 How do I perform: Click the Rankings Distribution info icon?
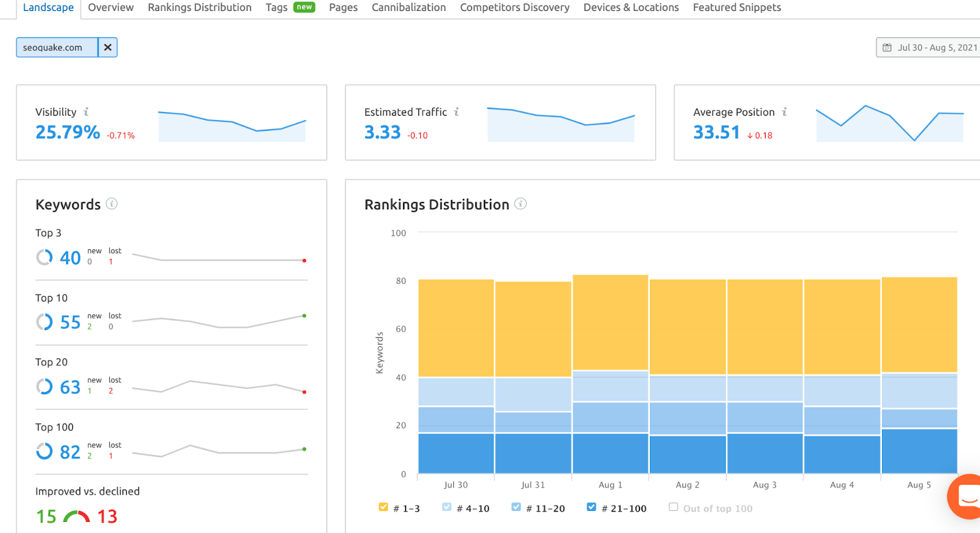(x=520, y=204)
